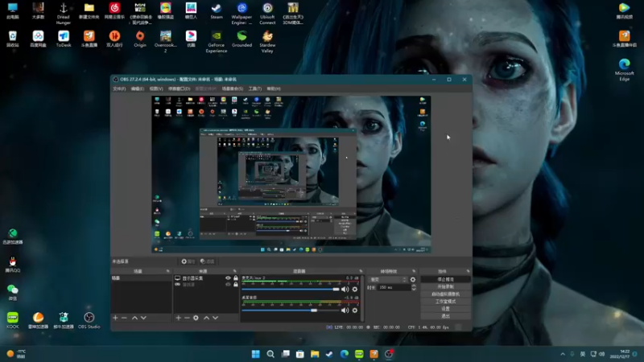644x362 pixels.
Task: Expand hidden system tray icons chevron
Action: tap(563, 354)
